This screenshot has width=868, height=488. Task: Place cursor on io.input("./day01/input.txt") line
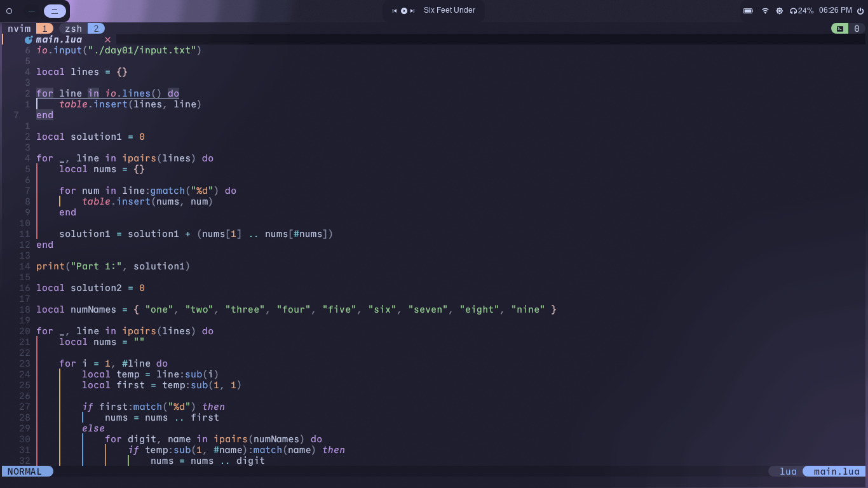pyautogui.click(x=119, y=50)
